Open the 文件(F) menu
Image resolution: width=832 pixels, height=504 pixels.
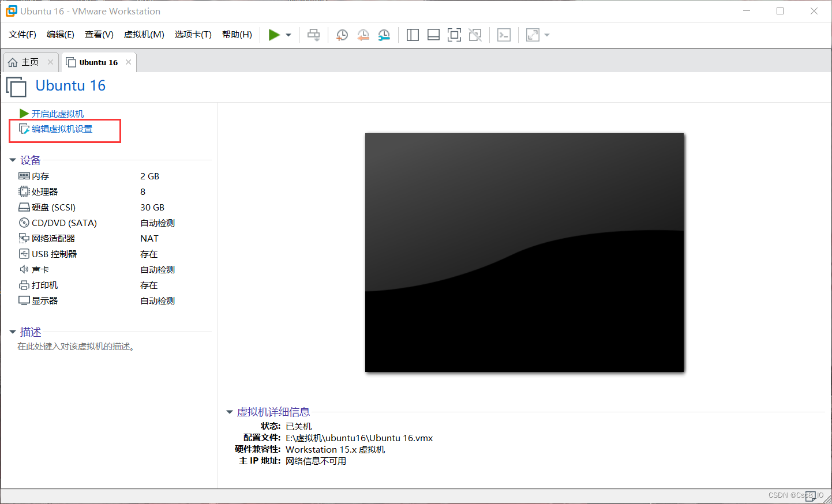tap(23, 35)
